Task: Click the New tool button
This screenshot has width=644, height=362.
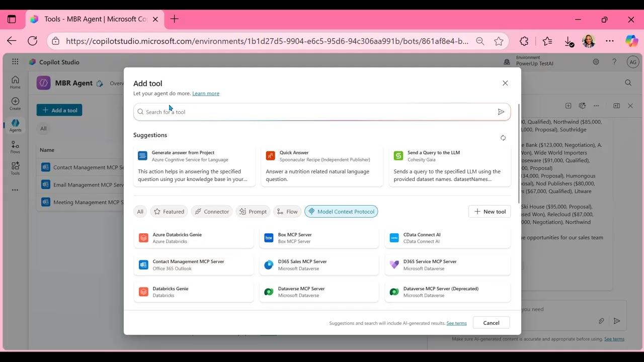Action: coord(490,212)
